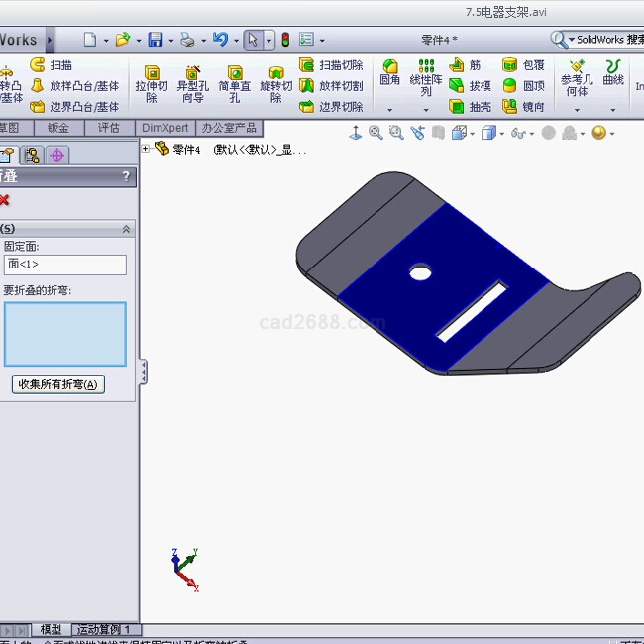This screenshot has width=644, height=644.
Task: Click the rebuild traffic light icon
Action: pos(285,40)
